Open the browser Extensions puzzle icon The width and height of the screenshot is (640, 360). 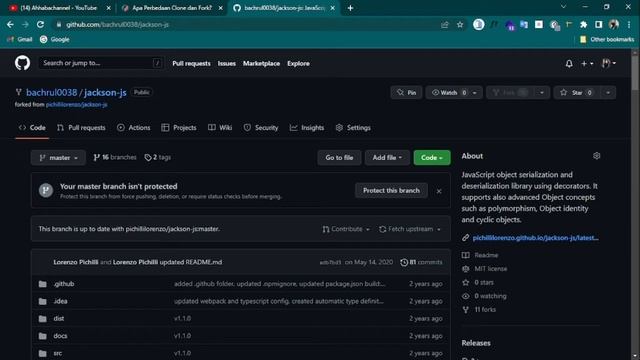584,24
